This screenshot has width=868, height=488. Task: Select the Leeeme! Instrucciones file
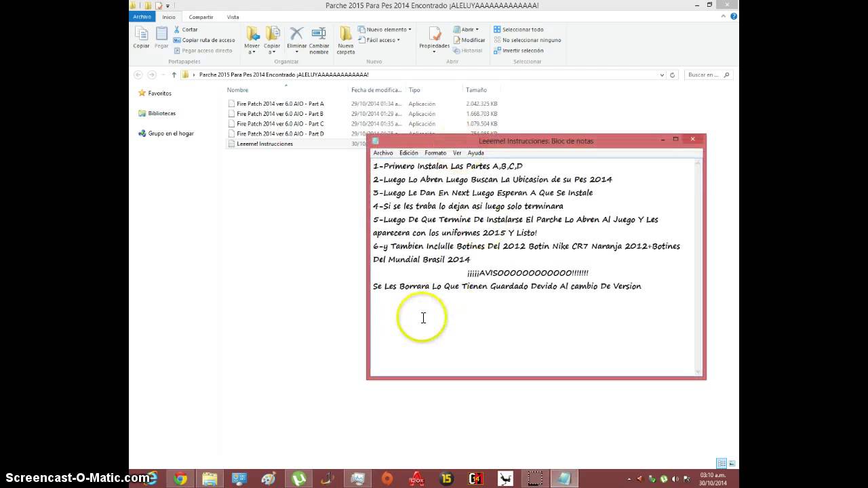[x=264, y=144]
